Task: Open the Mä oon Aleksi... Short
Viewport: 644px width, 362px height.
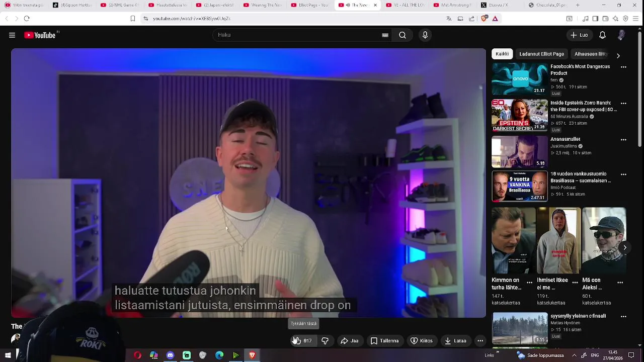Action: [x=604, y=240]
